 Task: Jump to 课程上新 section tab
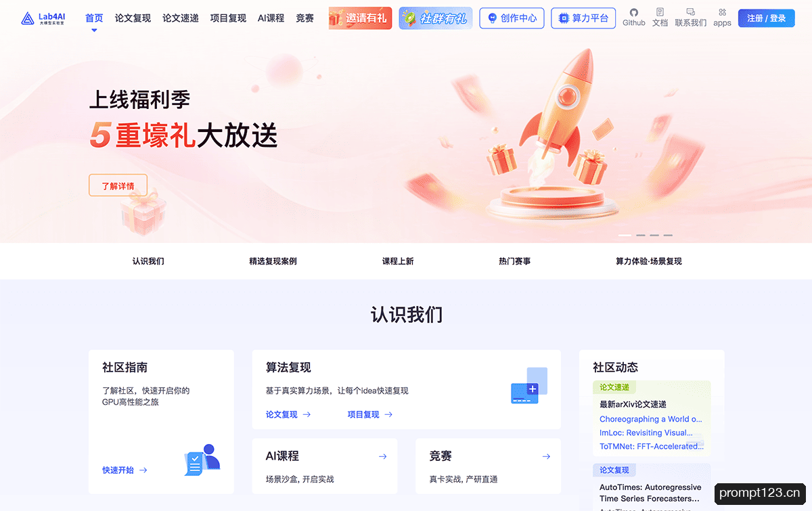click(398, 261)
